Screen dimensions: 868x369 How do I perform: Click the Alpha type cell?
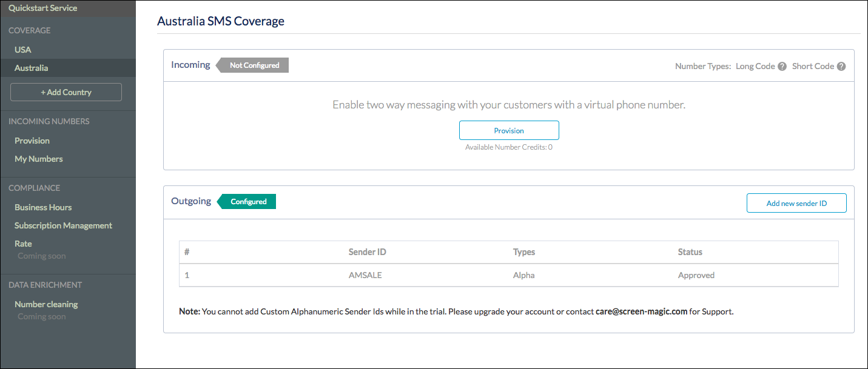[524, 275]
